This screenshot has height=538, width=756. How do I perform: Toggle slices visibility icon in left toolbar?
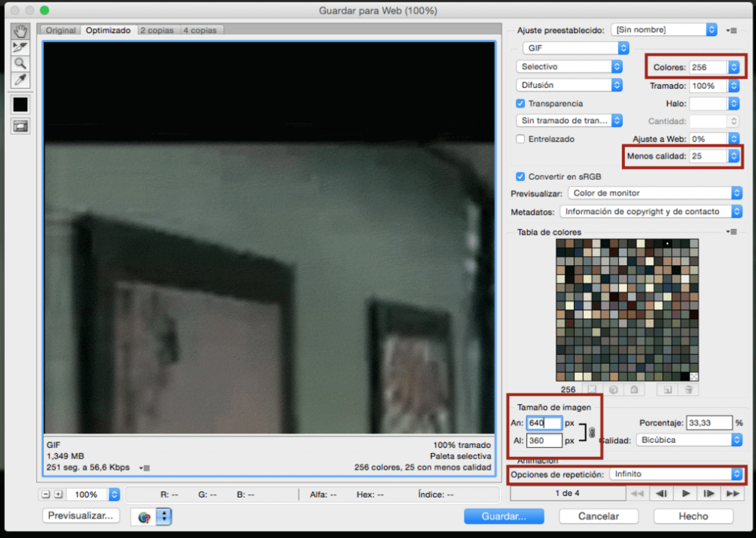coord(20,125)
